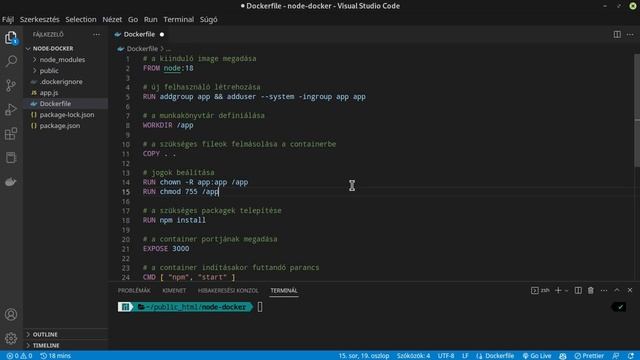
Task: Open the Szerkesztés menu
Action: tap(40, 20)
